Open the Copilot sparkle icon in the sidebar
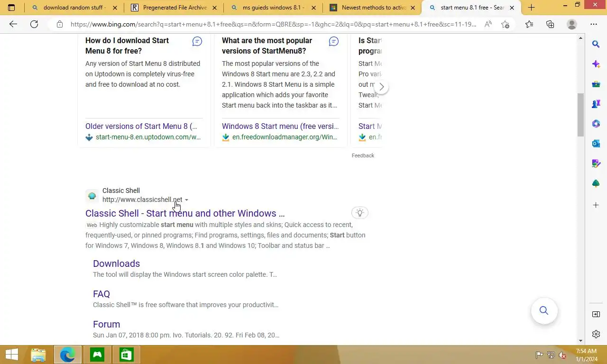The height and width of the screenshot is (364, 607). 596,64
